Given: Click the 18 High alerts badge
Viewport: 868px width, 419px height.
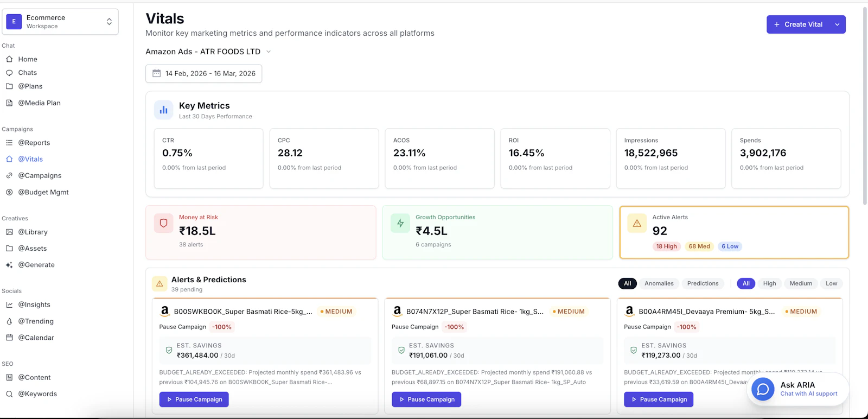Looking at the screenshot, I should point(666,246).
